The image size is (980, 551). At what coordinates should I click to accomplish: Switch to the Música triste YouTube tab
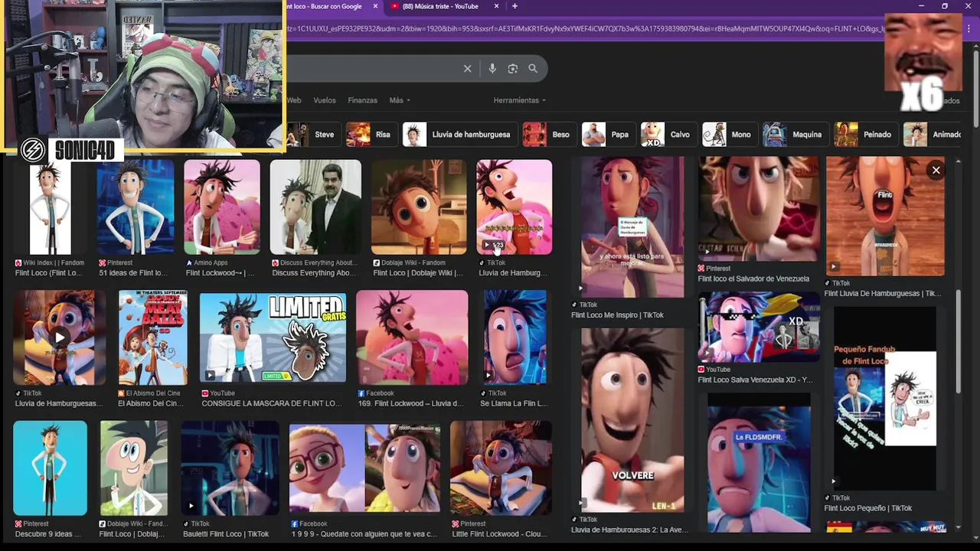pos(441,6)
